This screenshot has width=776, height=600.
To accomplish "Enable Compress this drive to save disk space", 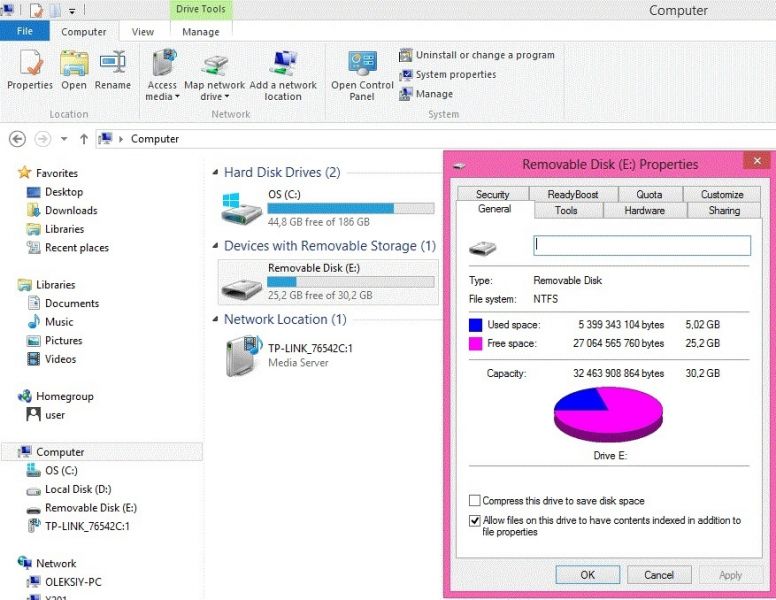I will point(474,501).
